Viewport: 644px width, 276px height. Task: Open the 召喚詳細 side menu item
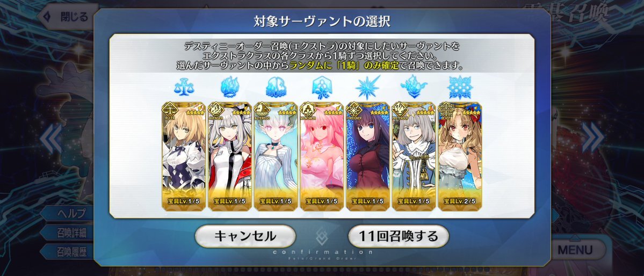(70, 233)
